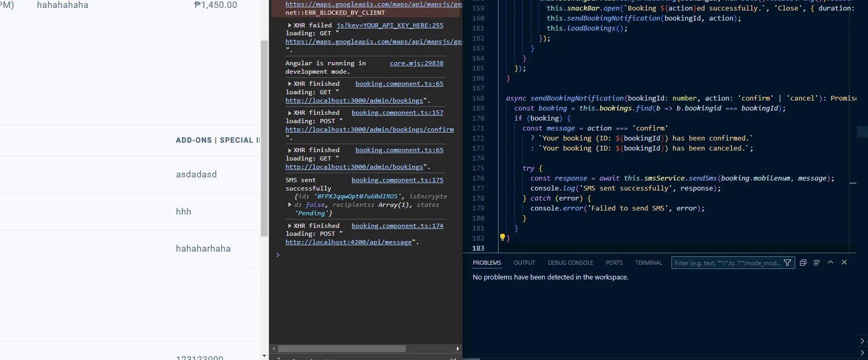Screen dimensions: 868x360
Task: Click the filter funnel icon in Problems panel
Action: coord(787,263)
